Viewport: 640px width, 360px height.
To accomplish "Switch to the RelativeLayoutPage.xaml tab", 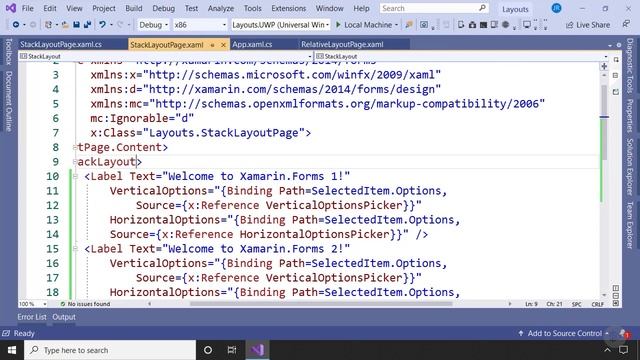I will [342, 44].
